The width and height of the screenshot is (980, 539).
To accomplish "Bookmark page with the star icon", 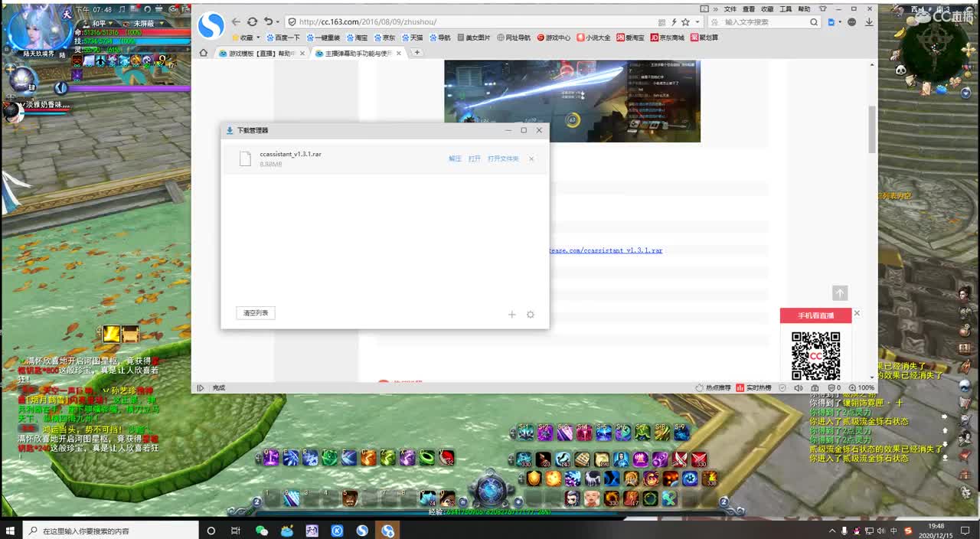I will [x=685, y=22].
